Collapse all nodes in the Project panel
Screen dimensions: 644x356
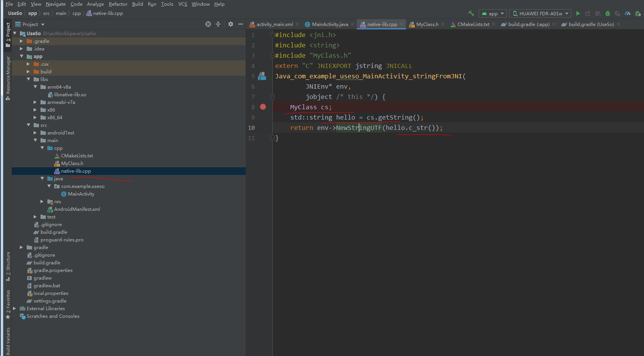tap(218, 24)
